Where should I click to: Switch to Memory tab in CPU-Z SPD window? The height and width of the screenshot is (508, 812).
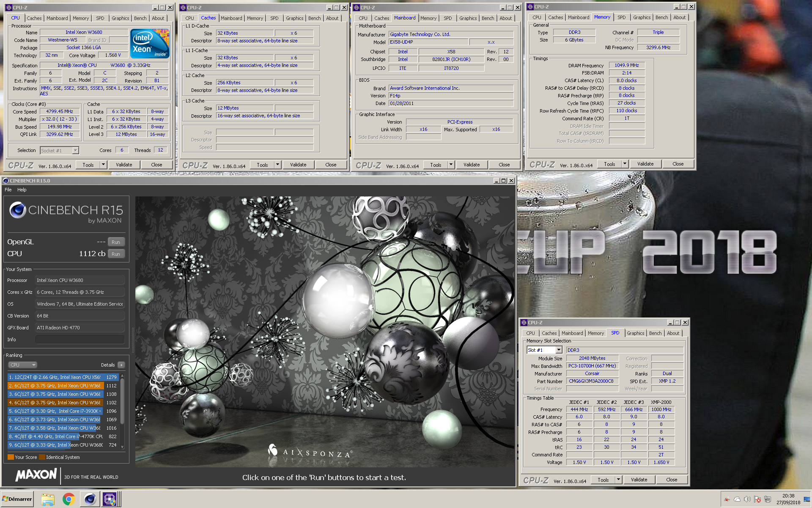coord(596,333)
